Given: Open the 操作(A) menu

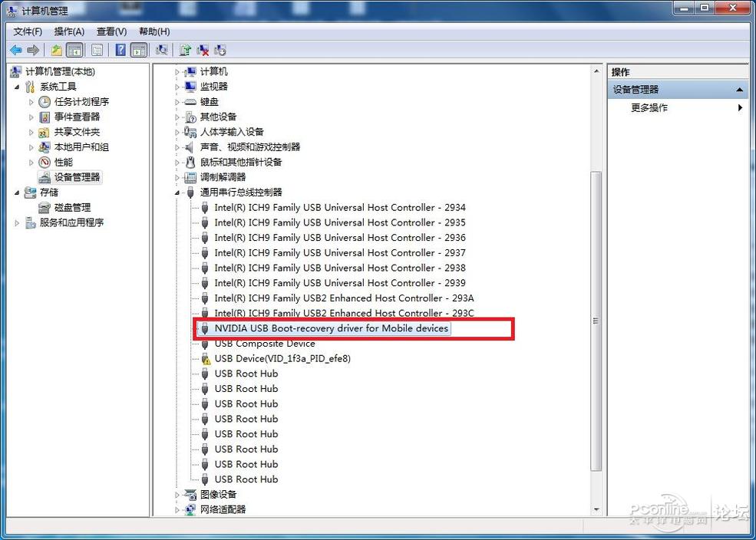Looking at the screenshot, I should click(69, 31).
